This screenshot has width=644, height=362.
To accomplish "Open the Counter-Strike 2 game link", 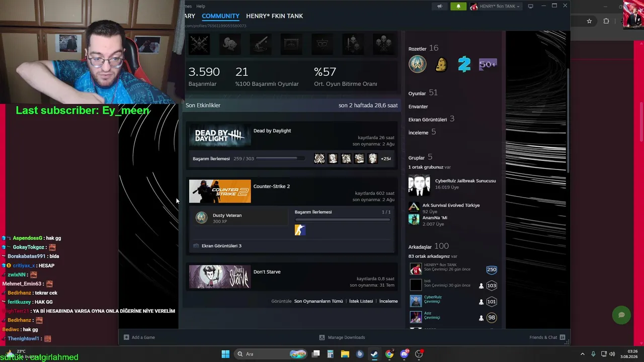I will [x=272, y=187].
